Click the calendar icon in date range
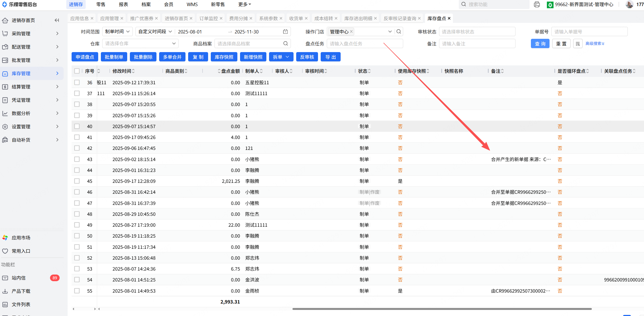This screenshot has height=316, width=644. pyautogui.click(x=285, y=32)
